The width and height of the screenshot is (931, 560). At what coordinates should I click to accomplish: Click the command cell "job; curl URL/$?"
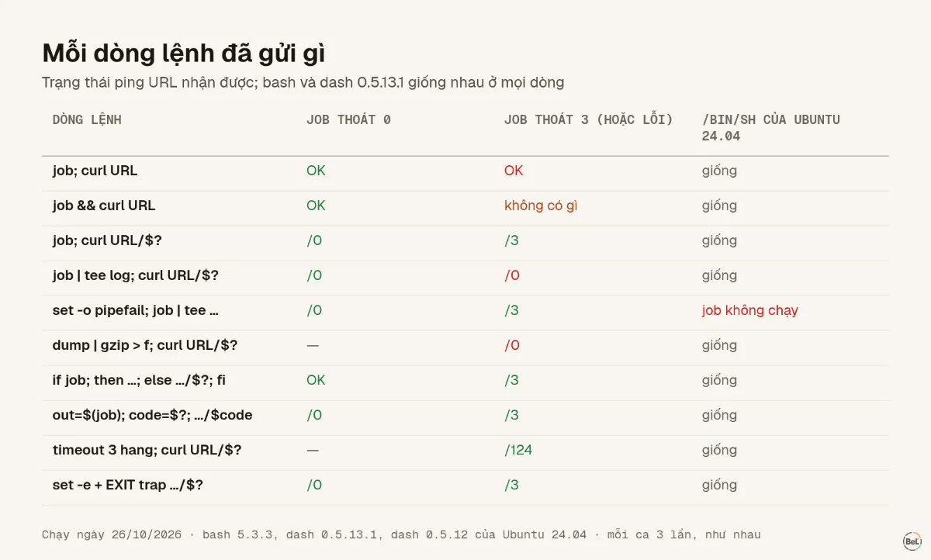(x=107, y=240)
